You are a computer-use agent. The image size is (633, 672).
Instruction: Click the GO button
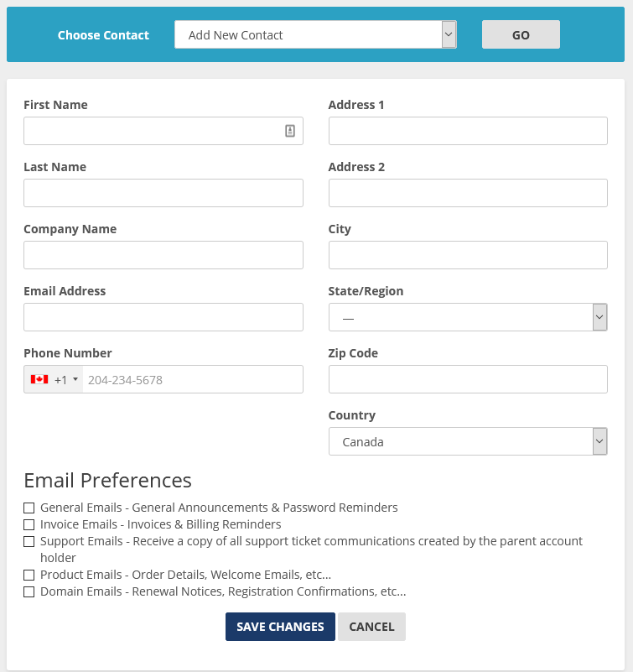521,34
